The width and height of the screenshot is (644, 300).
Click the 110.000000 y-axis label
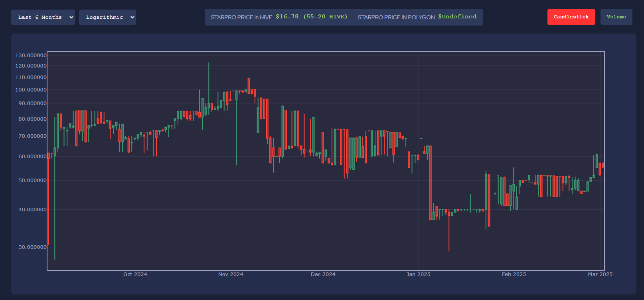click(x=31, y=77)
